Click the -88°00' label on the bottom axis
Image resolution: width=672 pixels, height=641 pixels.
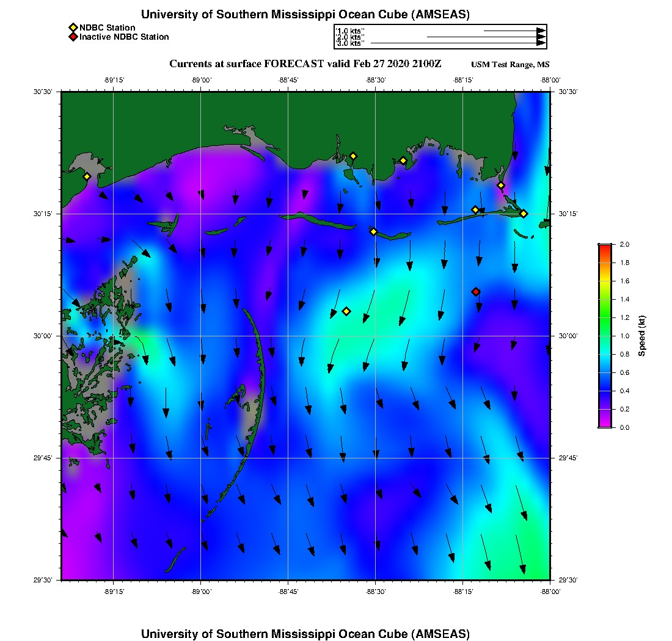[550, 592]
